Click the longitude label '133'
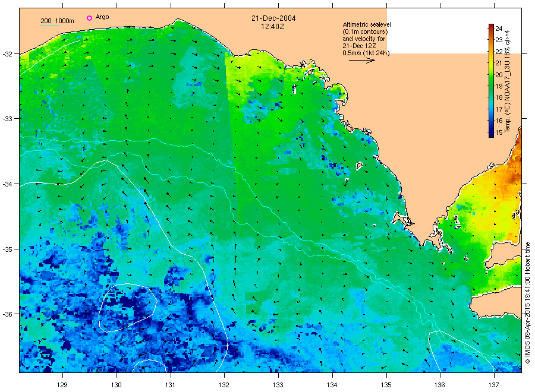Image resolution: width=535 pixels, height=392 pixels. tap(278, 385)
